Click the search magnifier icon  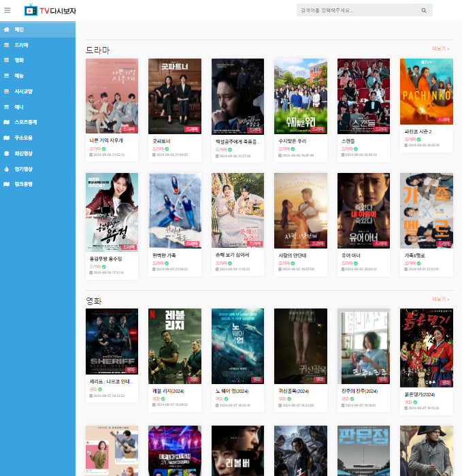pyautogui.click(x=424, y=11)
